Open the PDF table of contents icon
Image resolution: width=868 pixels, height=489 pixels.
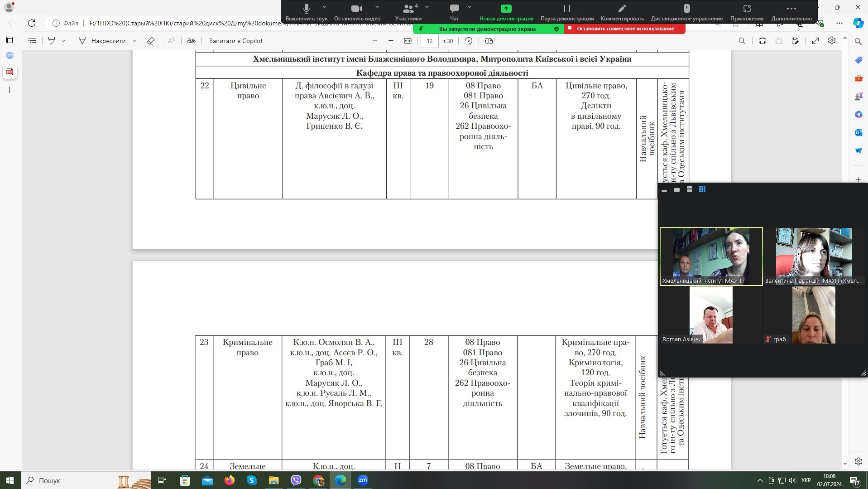(x=32, y=41)
